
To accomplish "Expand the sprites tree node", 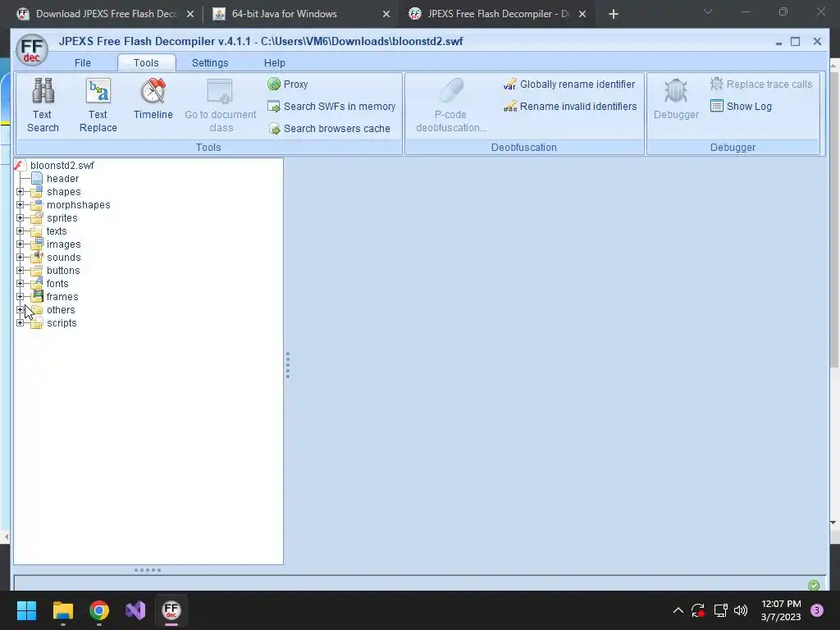I will 21,218.
